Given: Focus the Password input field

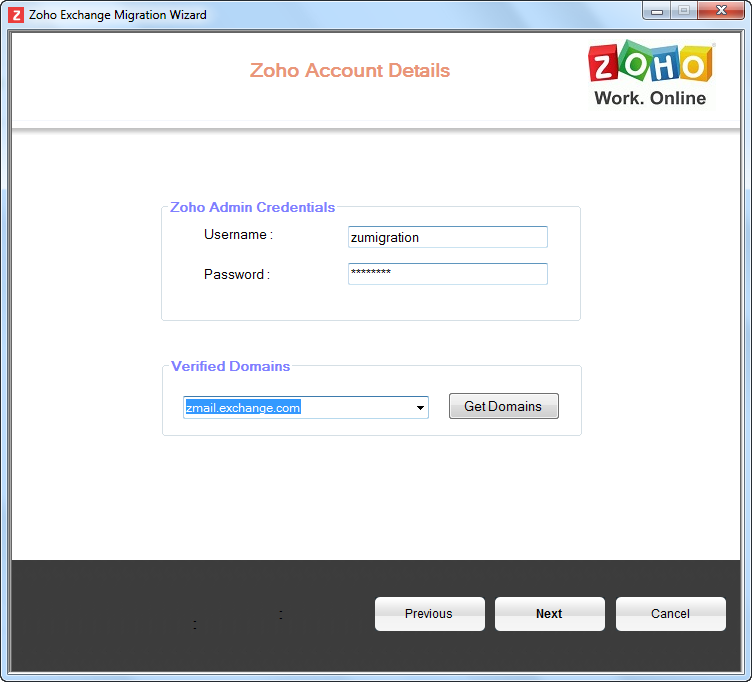Looking at the screenshot, I should click(x=447, y=274).
